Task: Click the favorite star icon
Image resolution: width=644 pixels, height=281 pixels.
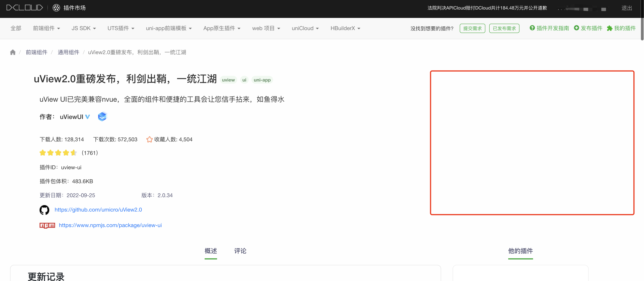Action: (x=150, y=139)
